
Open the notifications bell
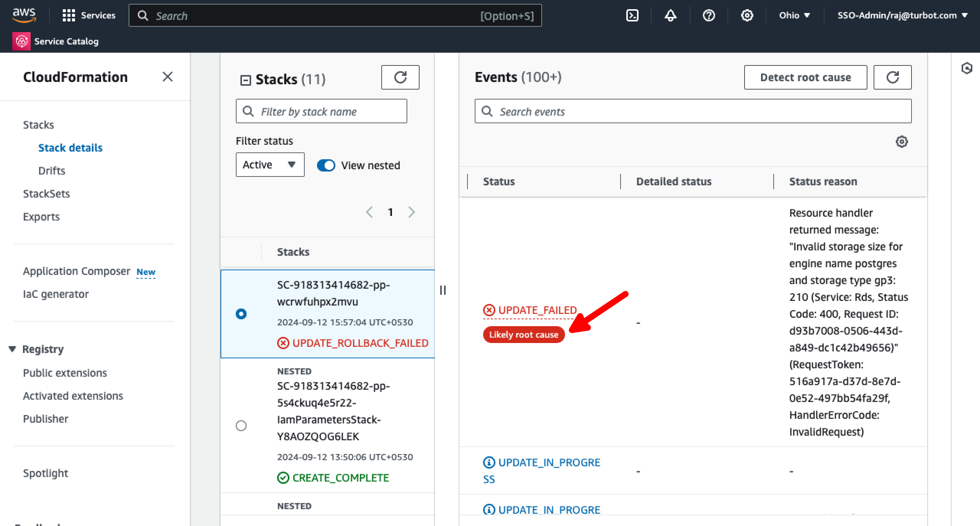coord(670,15)
